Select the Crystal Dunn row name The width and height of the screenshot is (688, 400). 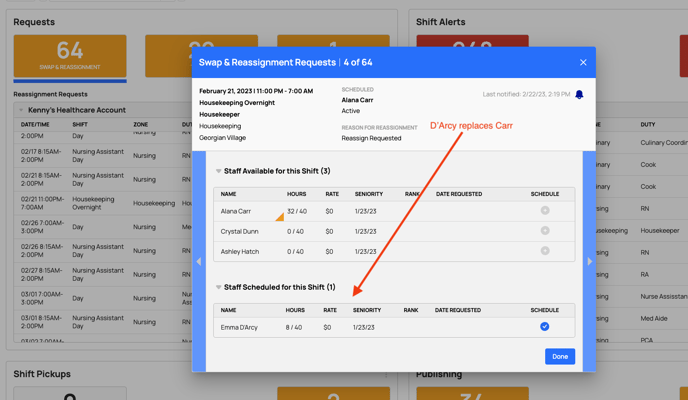click(239, 231)
